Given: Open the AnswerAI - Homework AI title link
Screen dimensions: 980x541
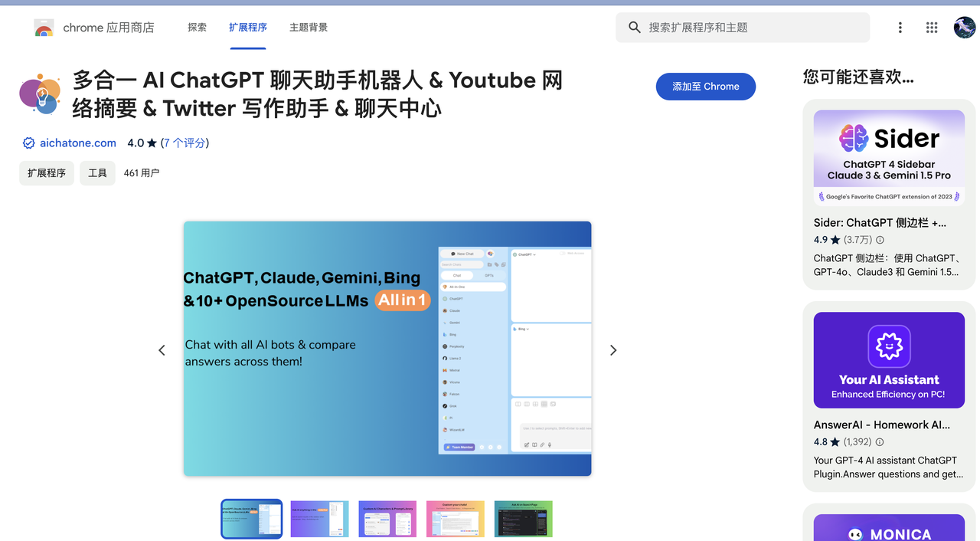Looking at the screenshot, I should (x=882, y=425).
